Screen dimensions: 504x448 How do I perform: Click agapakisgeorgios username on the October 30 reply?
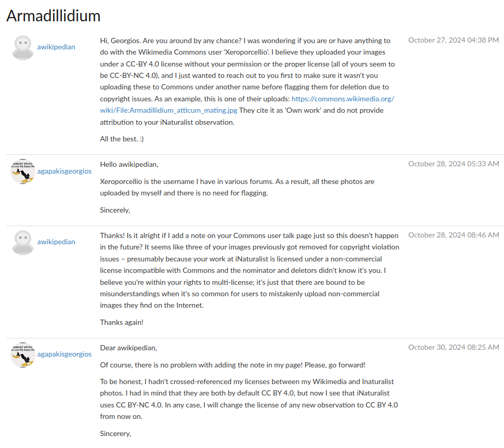(64, 354)
